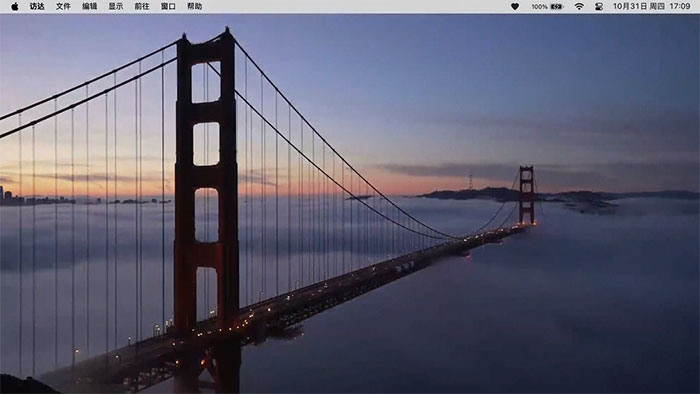Click the date and time 10月31日 周四 17:09
The width and height of the screenshot is (700, 394).
tap(651, 6)
